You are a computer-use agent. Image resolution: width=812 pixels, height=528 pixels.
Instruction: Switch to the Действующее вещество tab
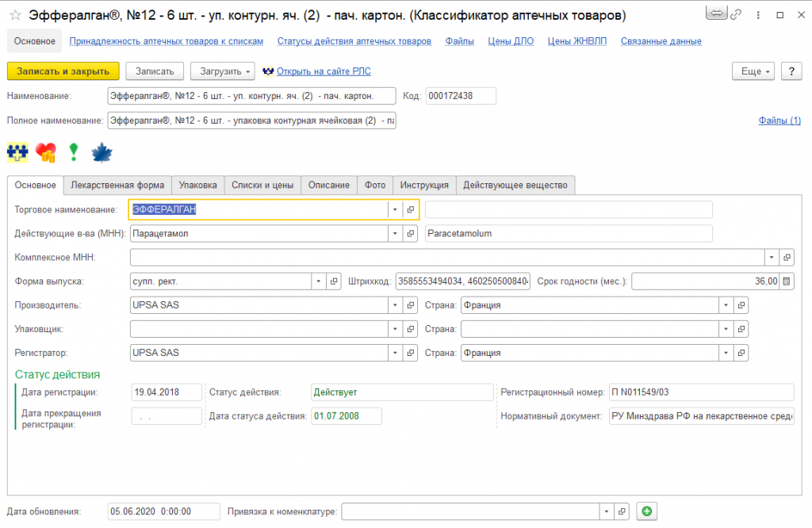coord(515,186)
